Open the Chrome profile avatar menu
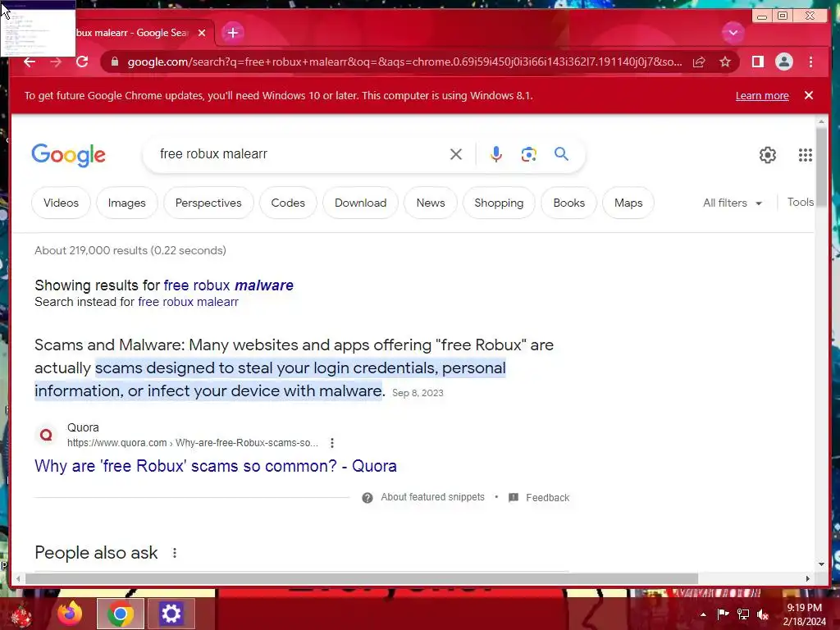 [783, 62]
